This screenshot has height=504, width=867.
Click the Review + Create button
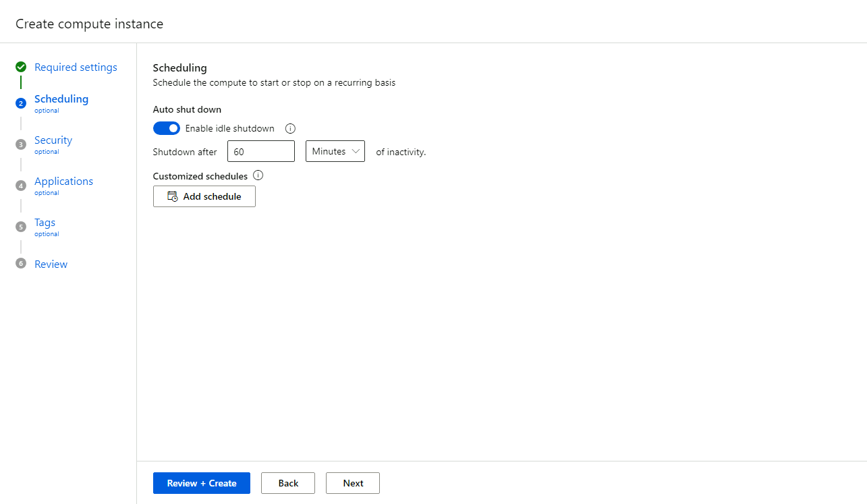(x=202, y=483)
